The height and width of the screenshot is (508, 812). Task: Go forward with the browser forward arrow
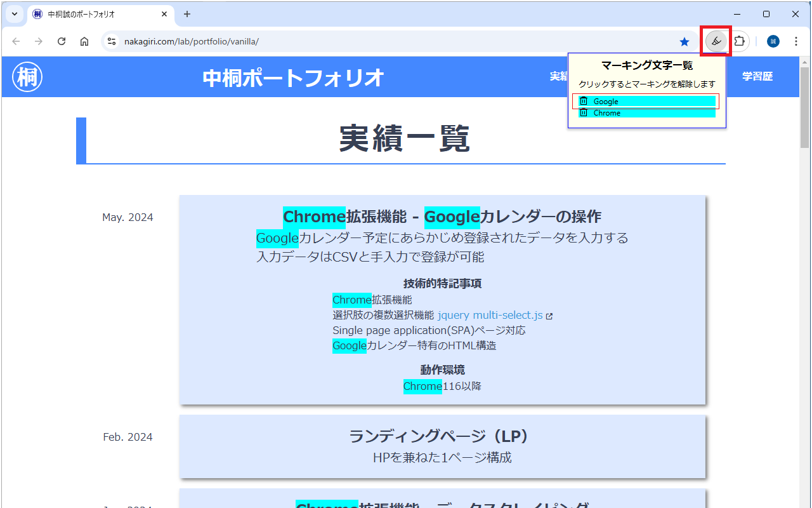click(x=39, y=41)
